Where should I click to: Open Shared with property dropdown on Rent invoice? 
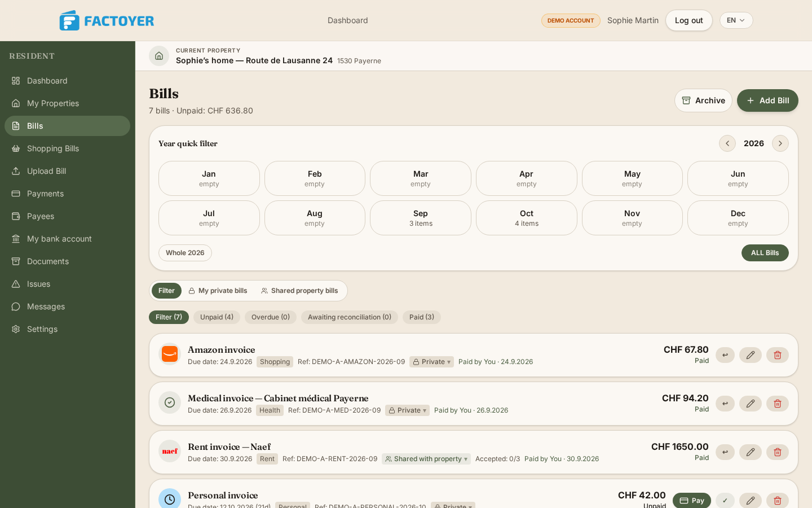click(426, 459)
